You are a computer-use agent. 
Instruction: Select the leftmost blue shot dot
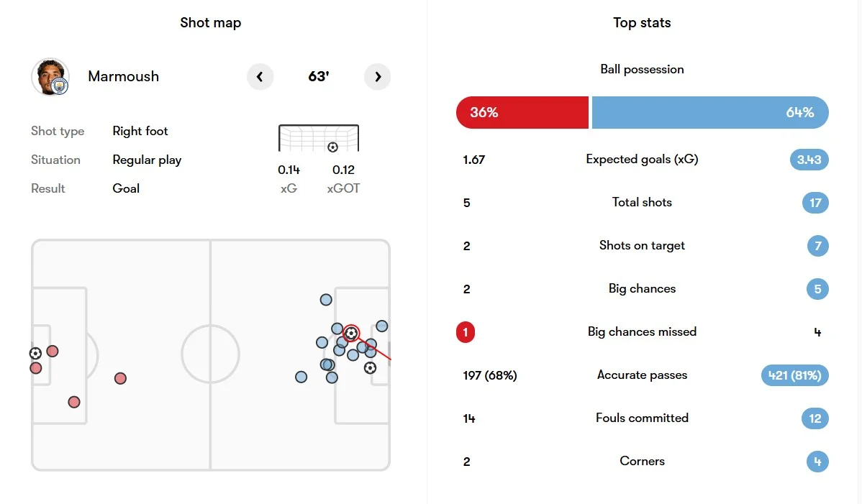tap(301, 377)
